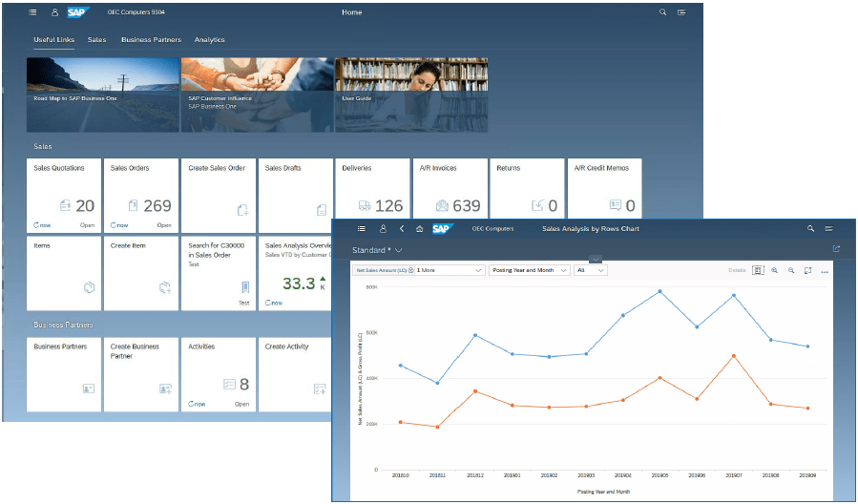858x504 pixels.
Task: Switch to the Business Partners tab
Action: coord(151,40)
